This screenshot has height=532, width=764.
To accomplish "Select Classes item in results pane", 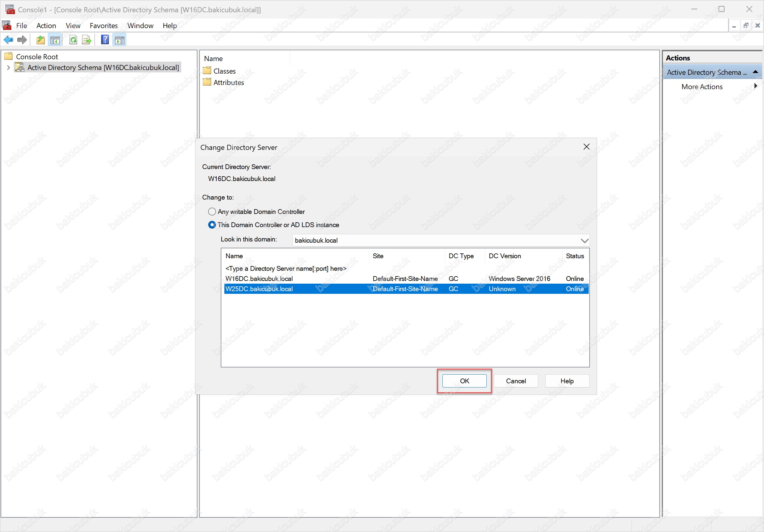I will coord(224,71).
